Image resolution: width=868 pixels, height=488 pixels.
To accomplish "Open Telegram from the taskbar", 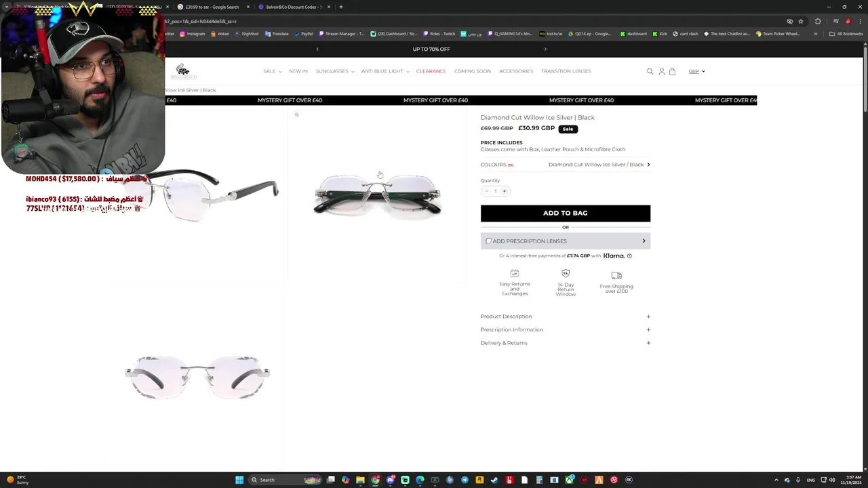I will 465,480.
